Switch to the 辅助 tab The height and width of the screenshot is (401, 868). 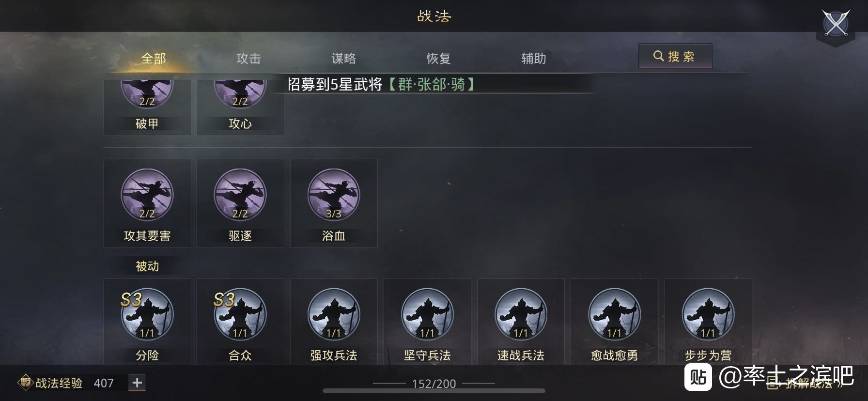[533, 59]
